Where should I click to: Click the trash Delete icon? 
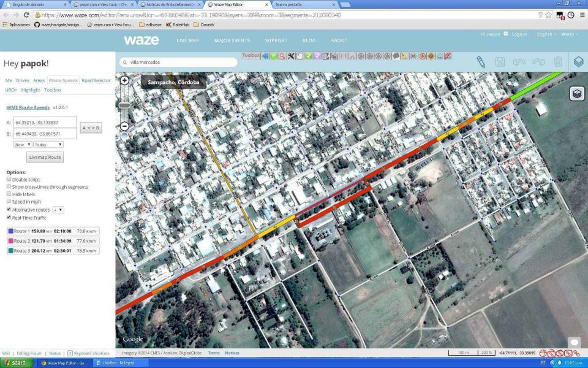click(558, 61)
